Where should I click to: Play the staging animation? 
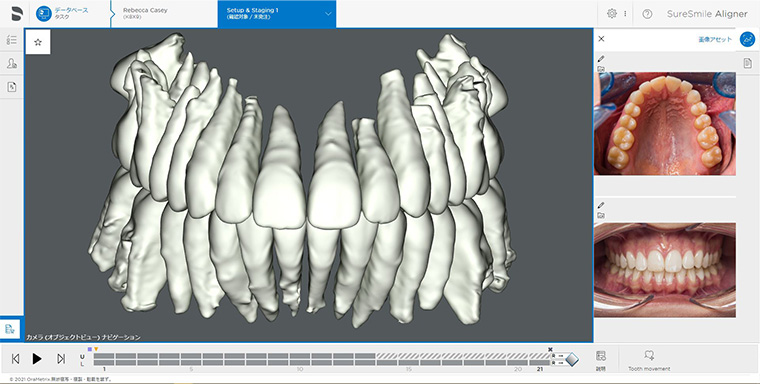(x=37, y=359)
